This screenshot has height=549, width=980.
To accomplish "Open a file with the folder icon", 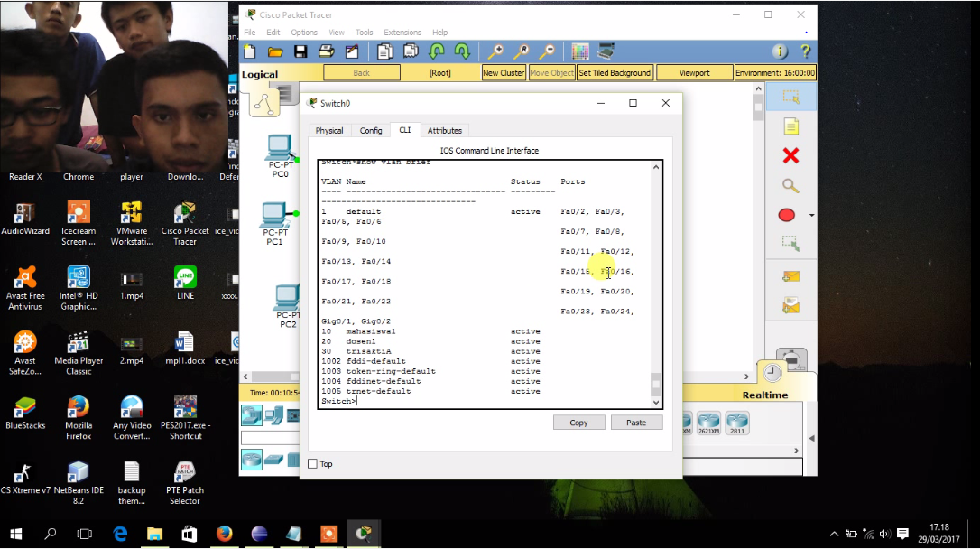I will 275,51.
